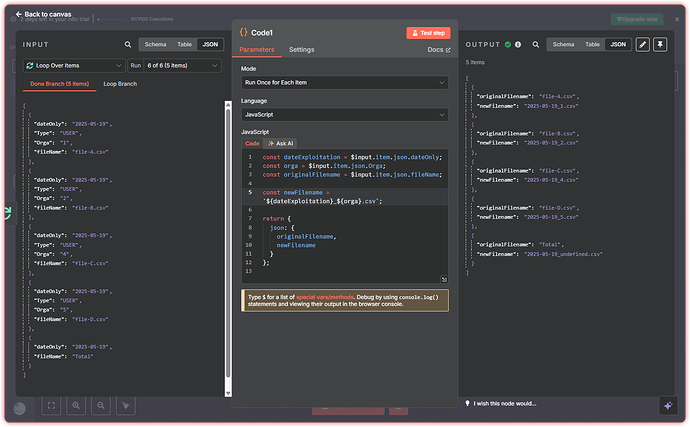Click the pointer tool on canvas toolbar

click(x=126, y=405)
